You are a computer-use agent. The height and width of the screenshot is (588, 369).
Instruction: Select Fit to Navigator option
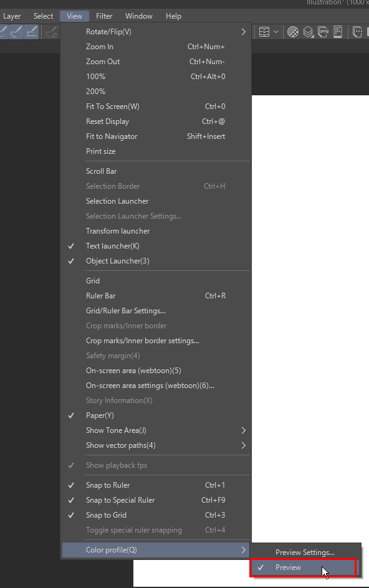coord(156,136)
